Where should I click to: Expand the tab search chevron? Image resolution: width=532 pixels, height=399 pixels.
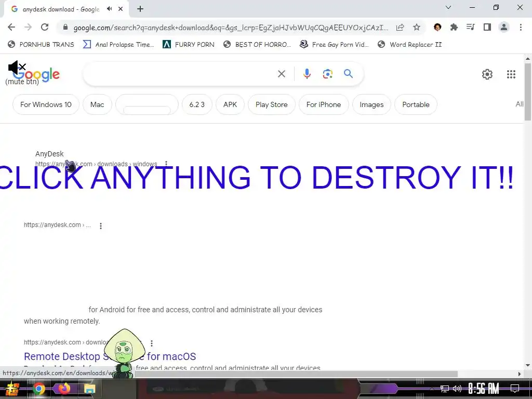[x=448, y=7]
